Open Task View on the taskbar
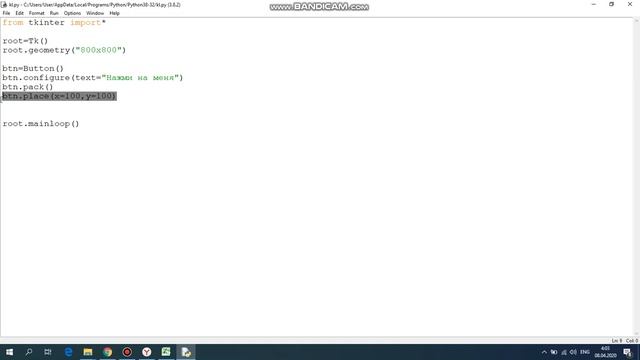The height and width of the screenshot is (360, 640). click(x=48, y=352)
